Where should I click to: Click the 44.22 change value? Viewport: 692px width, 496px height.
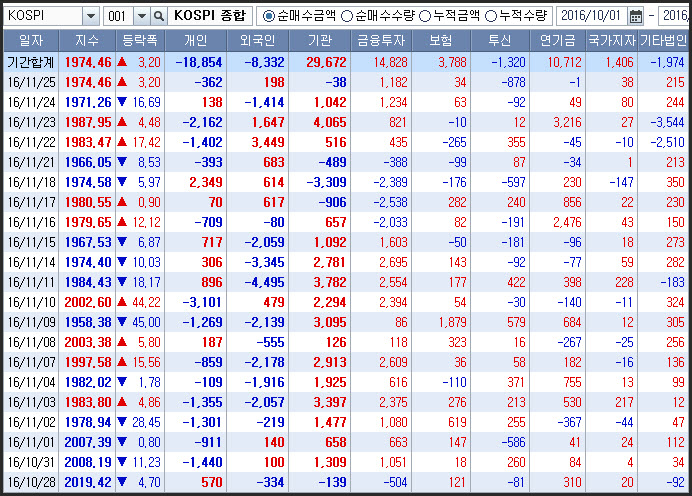tap(147, 302)
